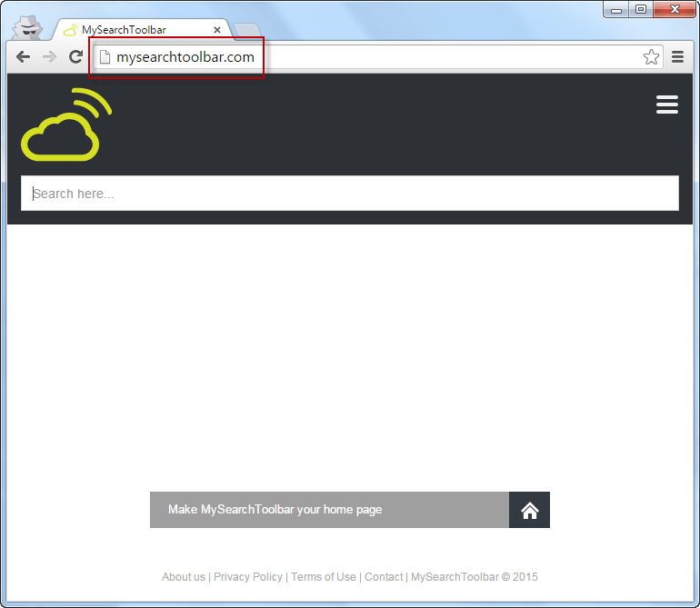
Task: Open the Contact link
Action: [x=384, y=577]
